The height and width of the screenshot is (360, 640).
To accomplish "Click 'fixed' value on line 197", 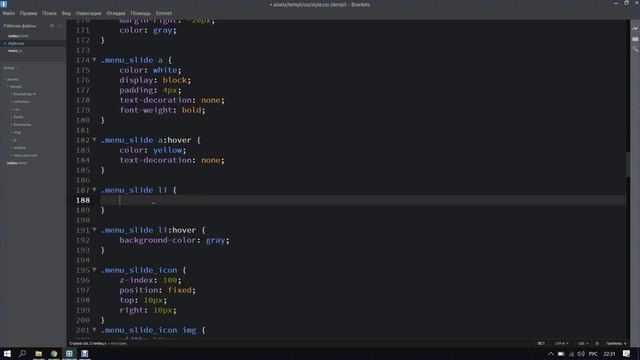I will pyautogui.click(x=179, y=290).
